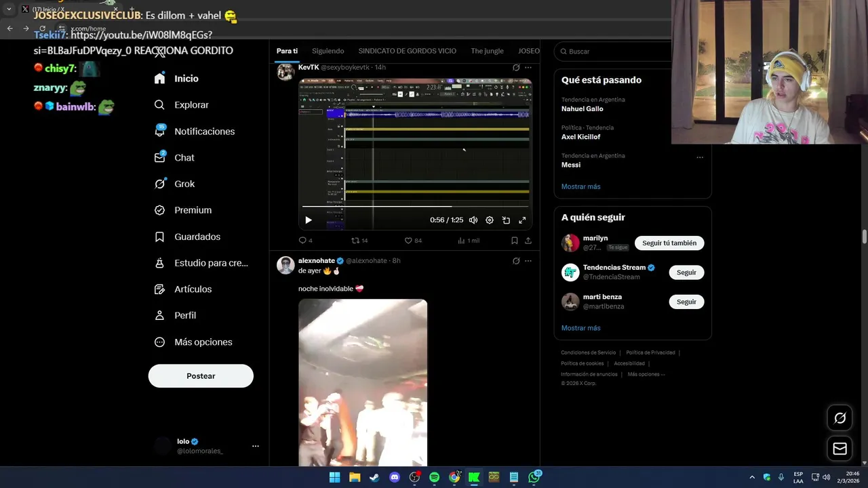Image resolution: width=868 pixels, height=488 pixels.
Task: Open Nahuel Gallo trending topic
Action: (583, 108)
